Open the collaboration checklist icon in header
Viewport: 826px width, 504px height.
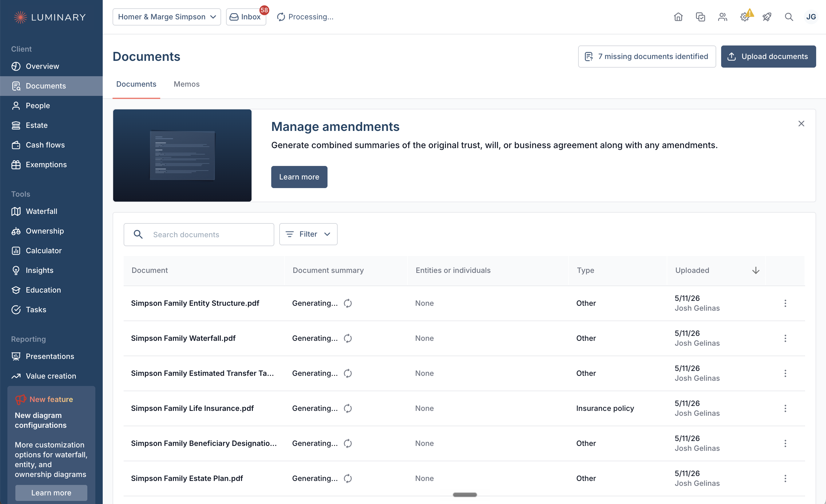click(700, 17)
